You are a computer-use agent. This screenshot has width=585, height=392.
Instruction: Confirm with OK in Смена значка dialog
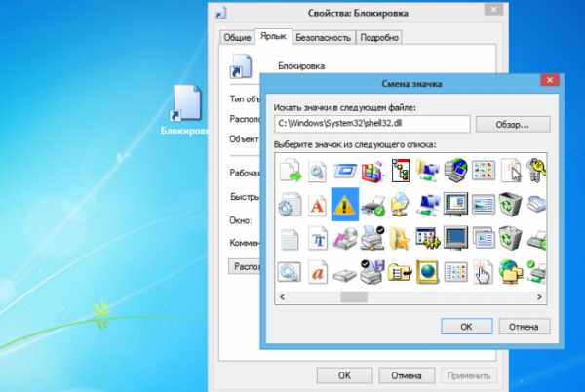pos(466,327)
